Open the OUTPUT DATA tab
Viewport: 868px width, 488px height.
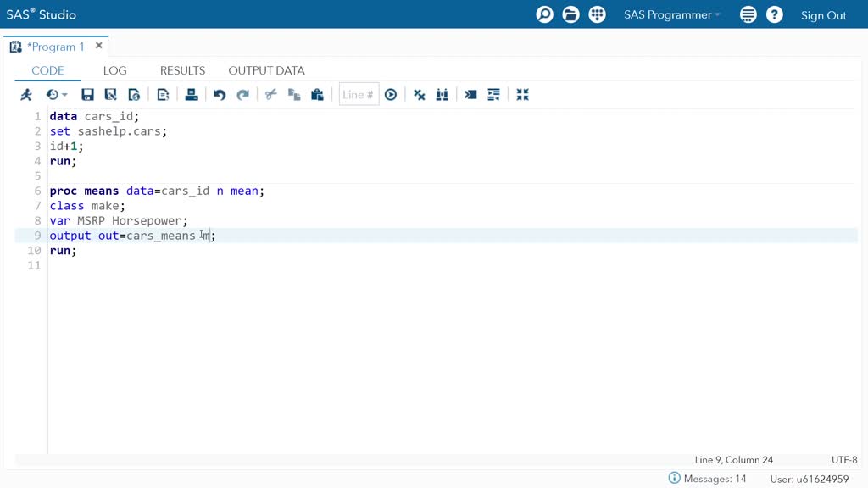pos(266,70)
